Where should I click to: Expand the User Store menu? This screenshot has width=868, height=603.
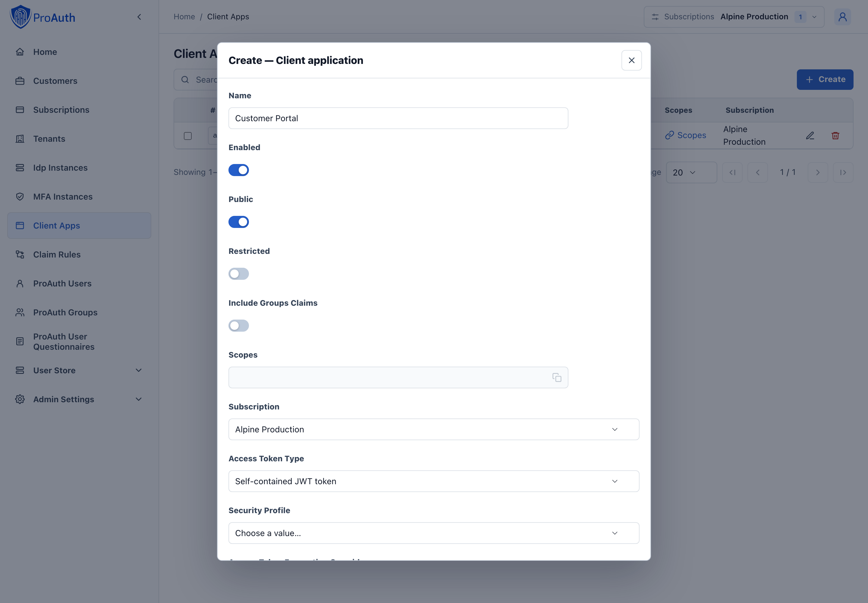[79, 370]
